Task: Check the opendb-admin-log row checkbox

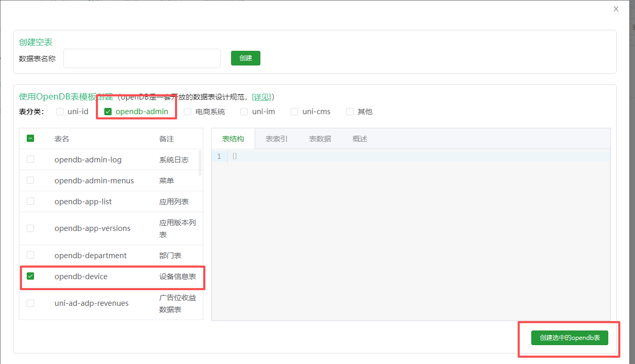Action: click(30, 159)
